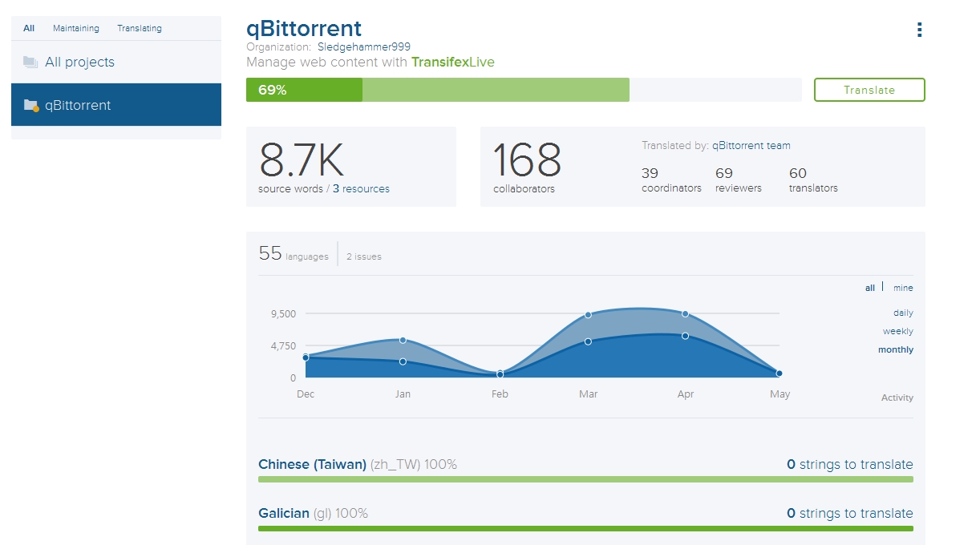
Task: Click the Activity label beside chart
Action: [897, 398]
